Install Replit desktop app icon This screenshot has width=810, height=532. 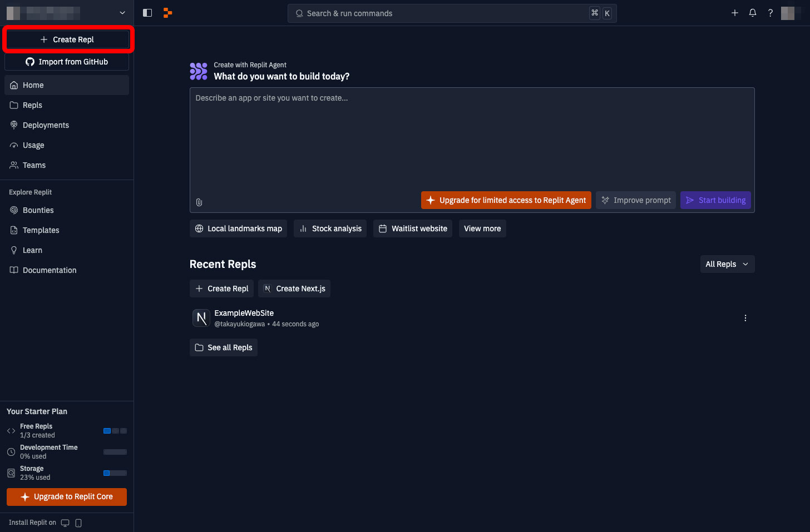(65, 523)
